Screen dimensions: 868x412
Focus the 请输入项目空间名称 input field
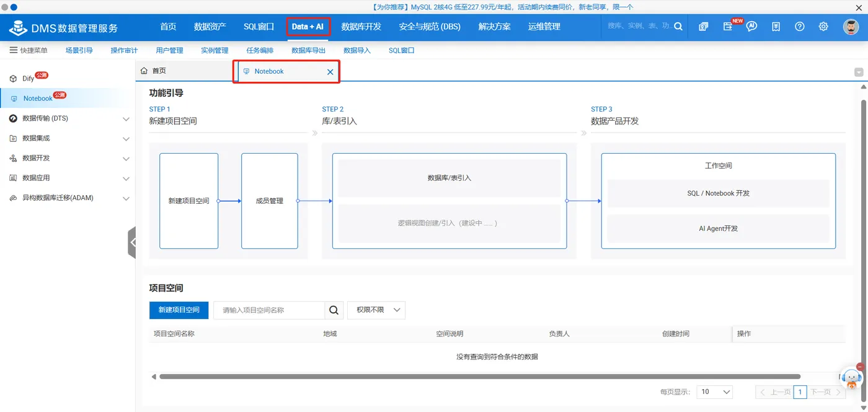[269, 310]
